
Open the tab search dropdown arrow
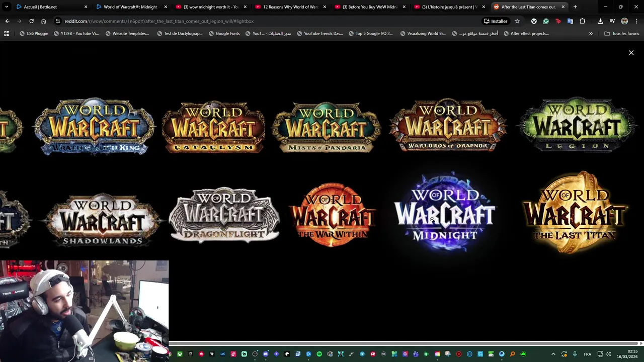tap(7, 7)
